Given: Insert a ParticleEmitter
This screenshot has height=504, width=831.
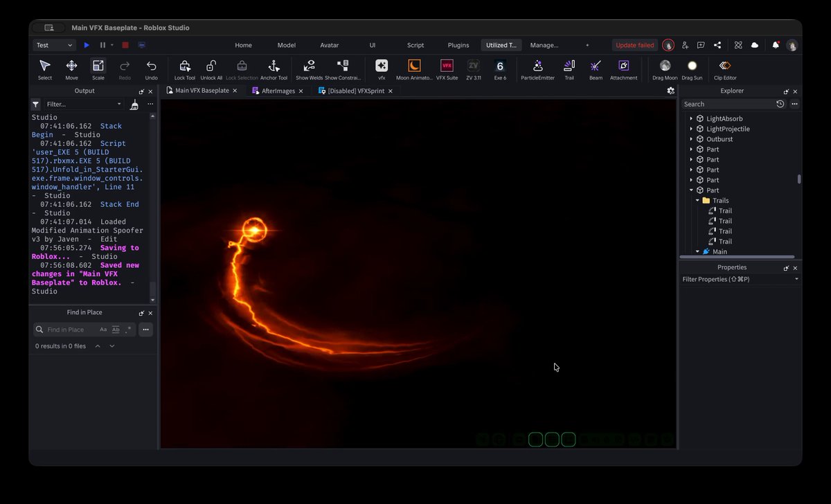Looking at the screenshot, I should 537,69.
